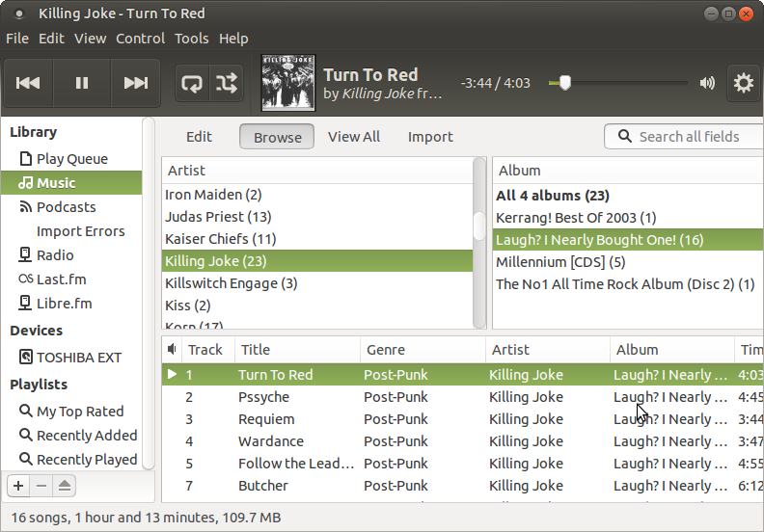
Task: Open the Control menu
Action: coord(140,39)
